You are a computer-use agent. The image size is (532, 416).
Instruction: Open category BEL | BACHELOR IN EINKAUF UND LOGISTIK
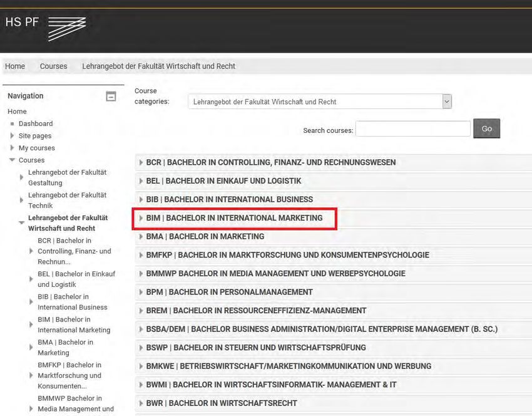pyautogui.click(x=223, y=181)
